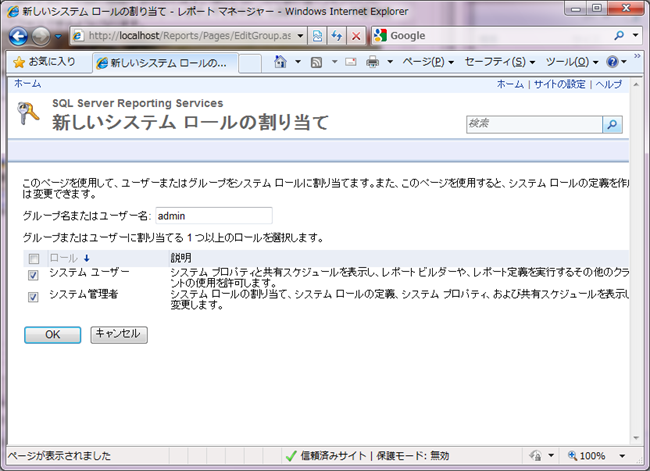Viewport: 650px width, 471px height.
Task: Click the 100% zoom level button
Action: [x=587, y=456]
